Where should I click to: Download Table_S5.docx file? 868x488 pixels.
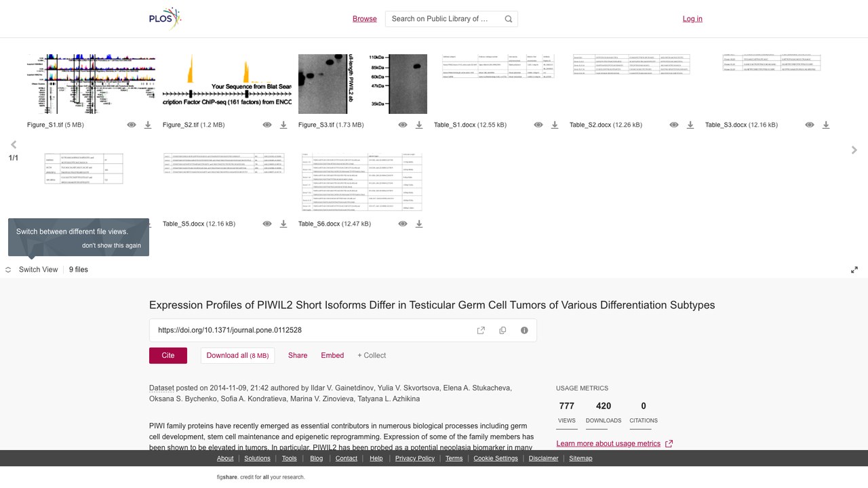[283, 224]
